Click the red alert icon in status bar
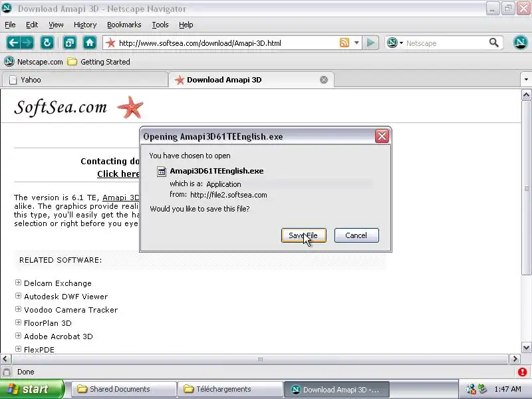Image resolution: width=532 pixels, height=399 pixels. click(x=523, y=372)
